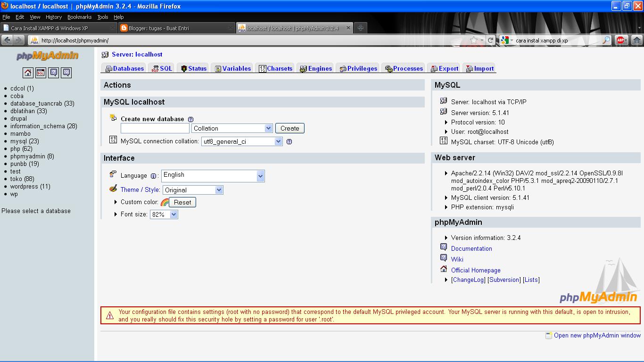Open the Bookmarks menu in Firefox

[x=79, y=16]
